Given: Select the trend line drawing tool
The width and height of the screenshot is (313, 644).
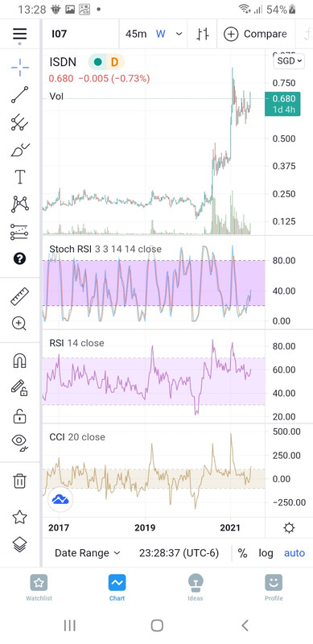Looking at the screenshot, I should tap(20, 95).
